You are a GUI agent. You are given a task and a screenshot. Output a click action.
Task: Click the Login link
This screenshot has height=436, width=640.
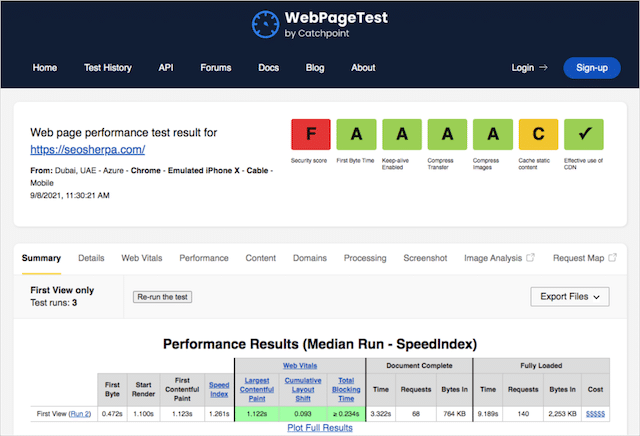pyautogui.click(x=523, y=68)
